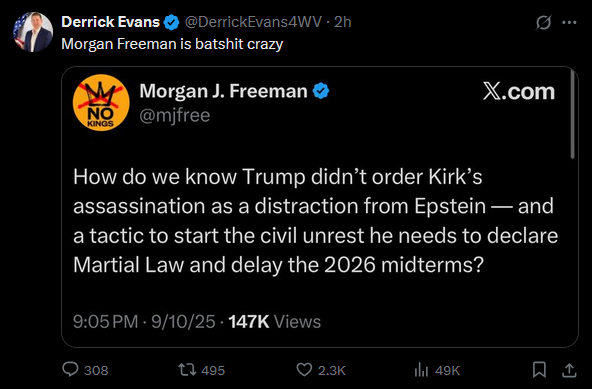This screenshot has height=389, width=592.
Task: Click the X.com logo label
Action: (519, 92)
